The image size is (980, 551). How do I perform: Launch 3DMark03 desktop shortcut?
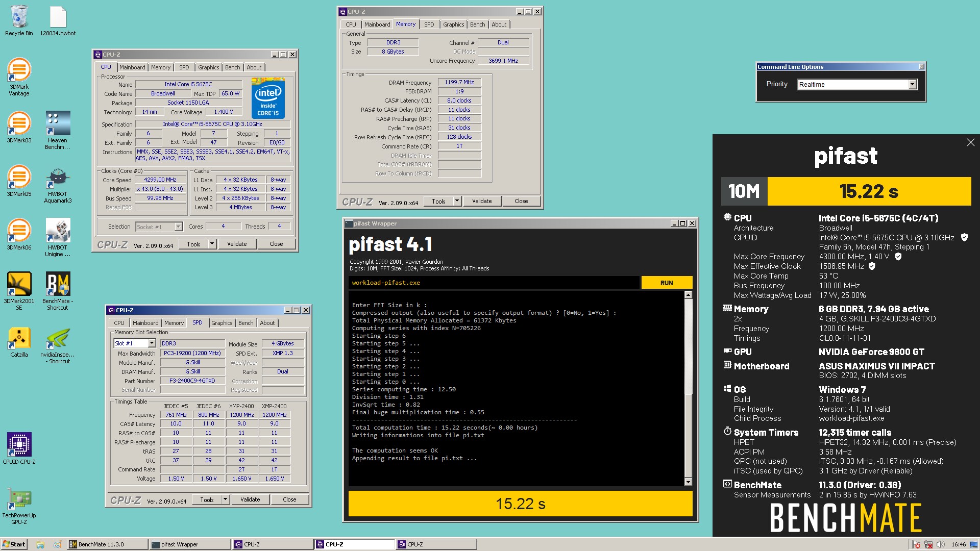(x=19, y=127)
